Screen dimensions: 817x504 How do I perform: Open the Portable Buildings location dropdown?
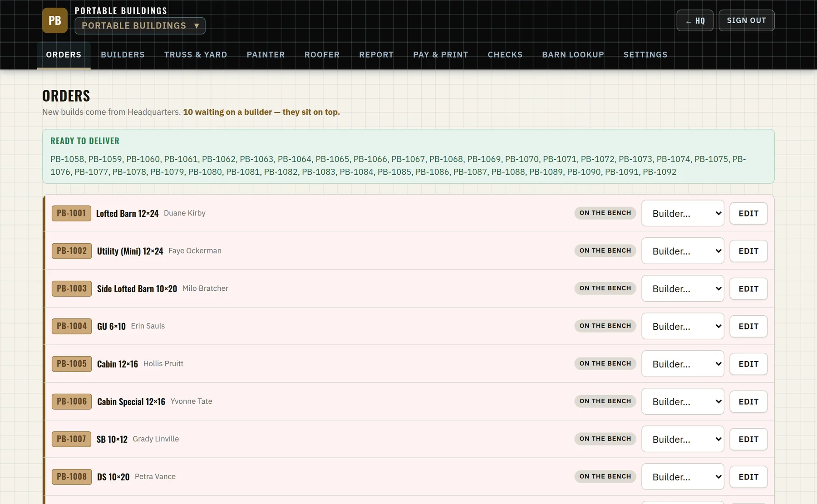tap(140, 26)
